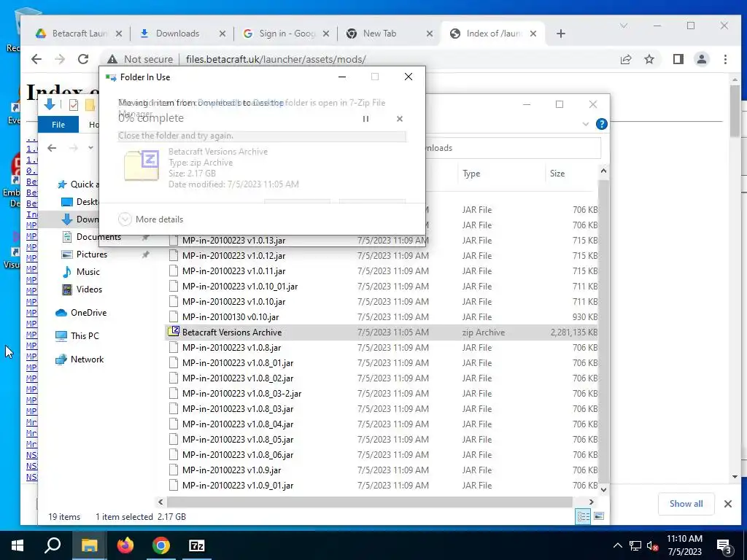Open Videos folder in sidebar
The image size is (747, 560).
point(89,289)
